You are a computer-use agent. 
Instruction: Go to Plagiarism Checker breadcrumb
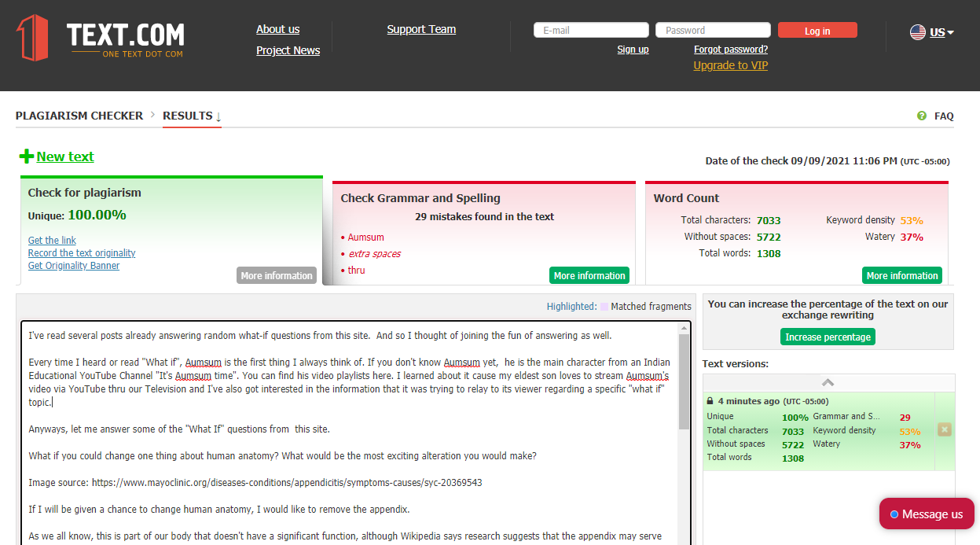[79, 116]
